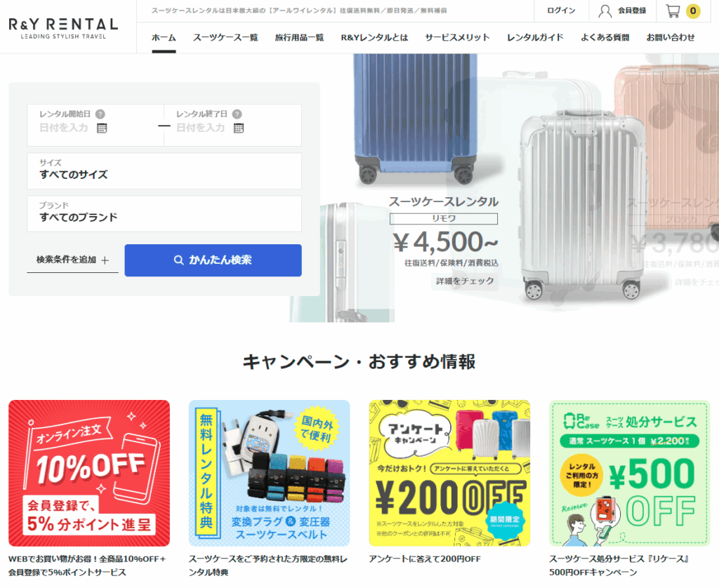The width and height of the screenshot is (719, 588).
Task: Expand the ブランド dropdown
Action: (164, 213)
